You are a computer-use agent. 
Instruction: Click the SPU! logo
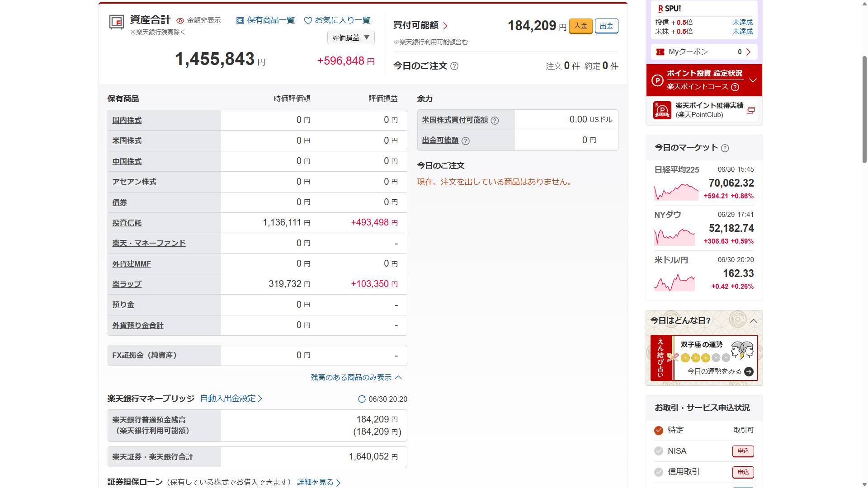point(670,9)
